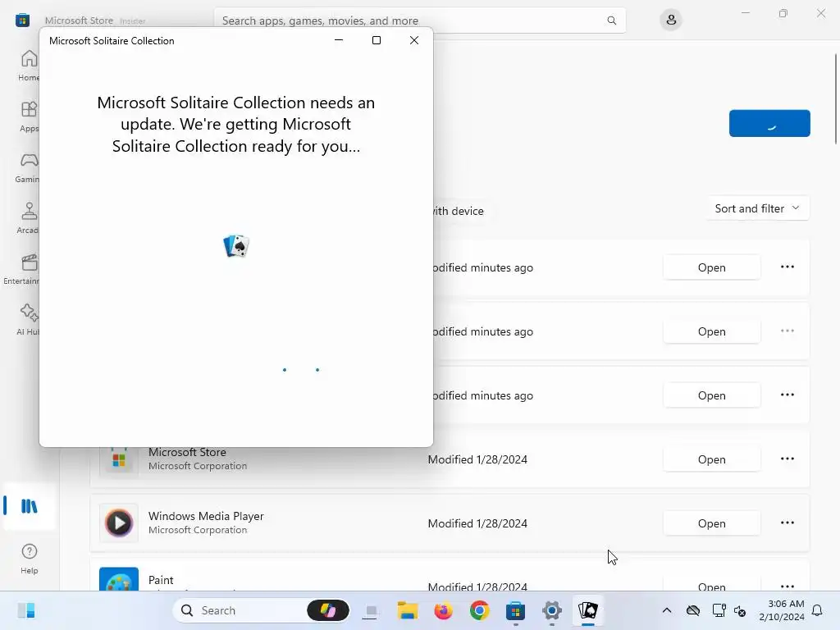This screenshot has width=840, height=630.
Task: Click the Store page vertical scrollbar
Action: tap(835, 98)
